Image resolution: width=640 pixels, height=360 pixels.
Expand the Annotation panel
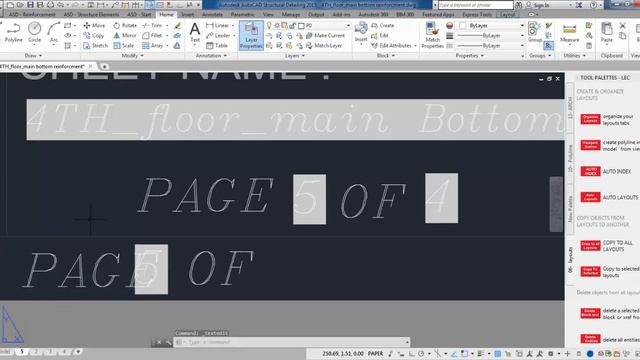(211, 56)
